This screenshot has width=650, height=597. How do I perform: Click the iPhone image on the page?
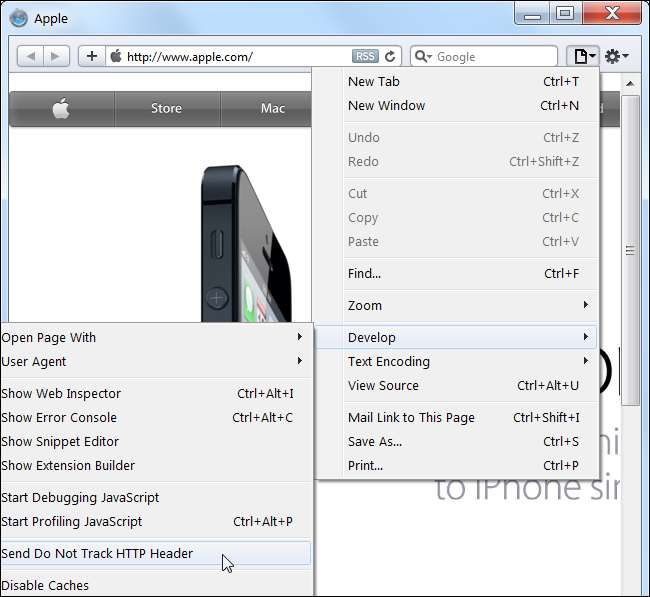(x=246, y=244)
